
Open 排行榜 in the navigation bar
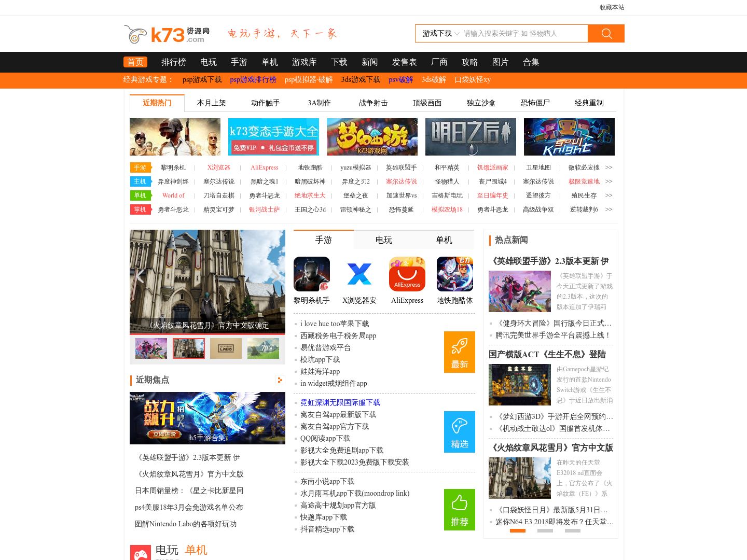(x=174, y=62)
